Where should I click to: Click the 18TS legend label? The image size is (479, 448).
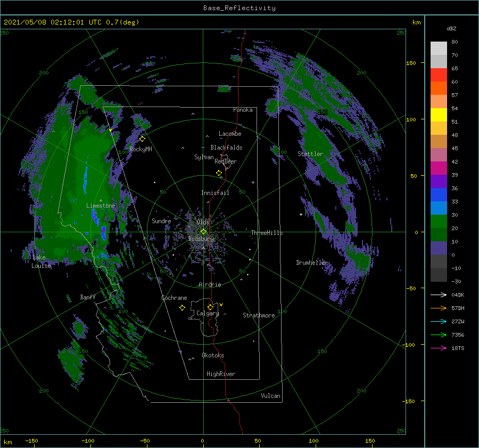click(x=458, y=348)
